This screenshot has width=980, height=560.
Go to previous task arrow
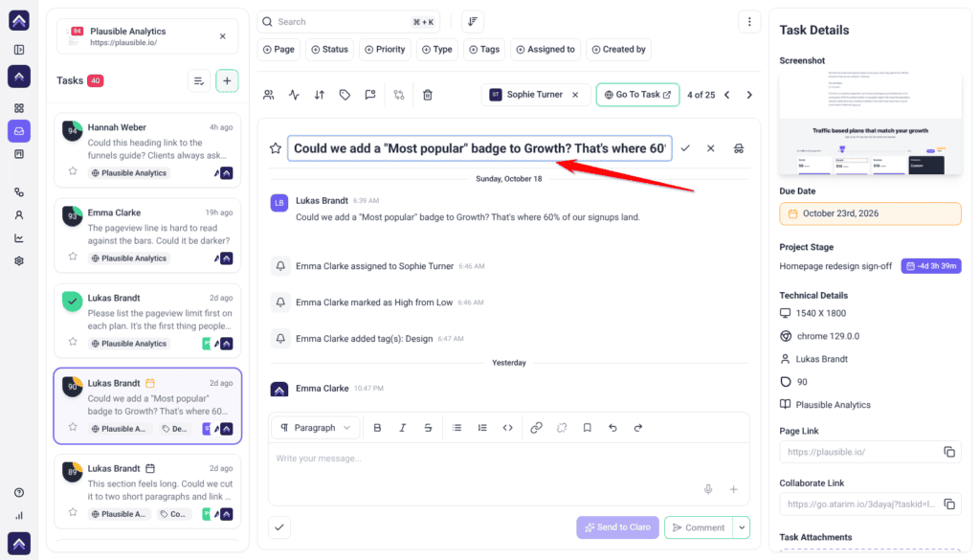[x=727, y=95]
